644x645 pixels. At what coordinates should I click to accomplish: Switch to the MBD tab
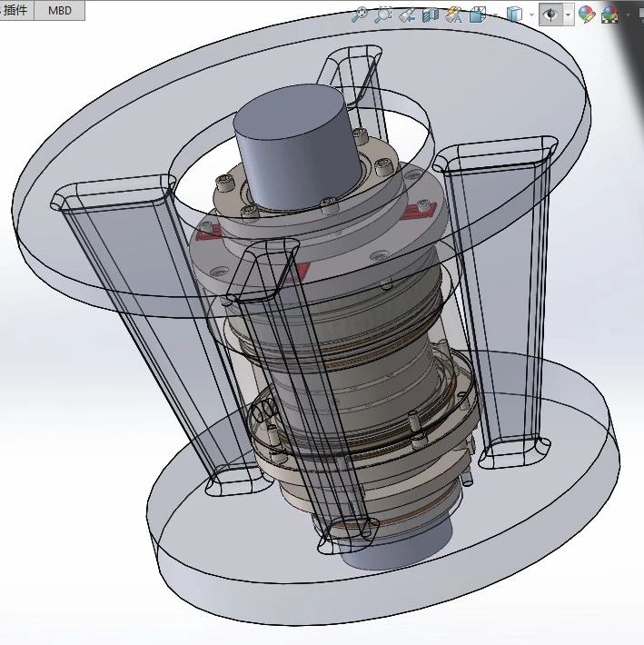(x=60, y=10)
